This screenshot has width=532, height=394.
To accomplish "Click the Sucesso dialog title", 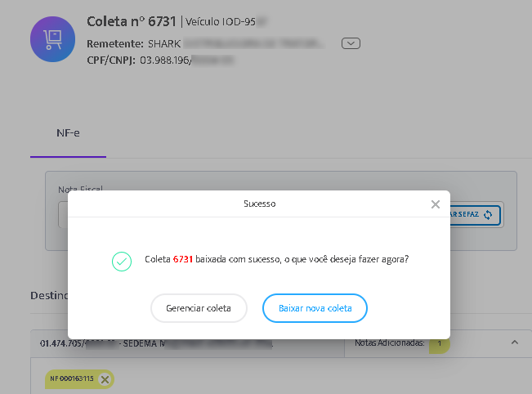I will tap(260, 204).
